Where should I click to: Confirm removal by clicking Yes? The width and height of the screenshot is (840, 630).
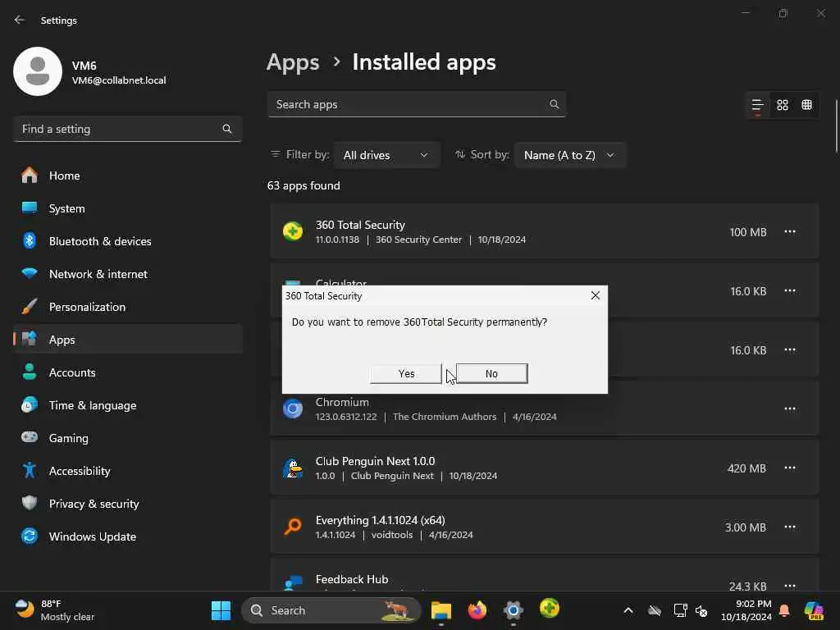pyautogui.click(x=406, y=373)
